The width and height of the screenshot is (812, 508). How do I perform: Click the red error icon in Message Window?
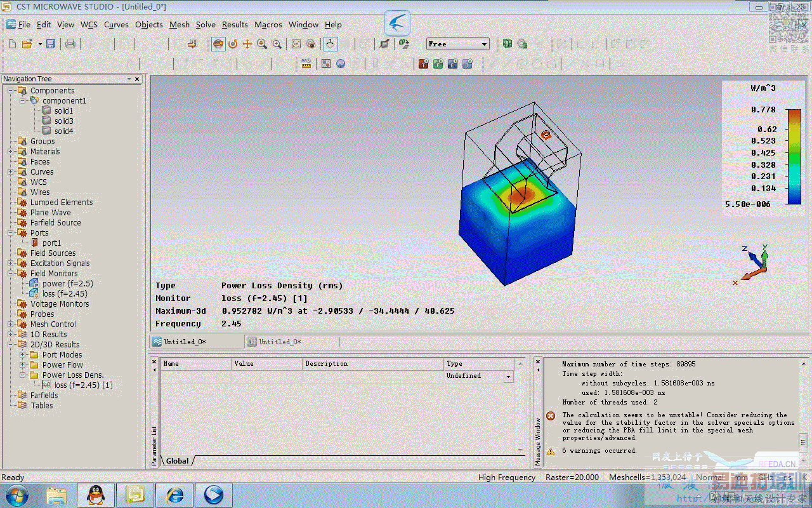[x=551, y=416]
